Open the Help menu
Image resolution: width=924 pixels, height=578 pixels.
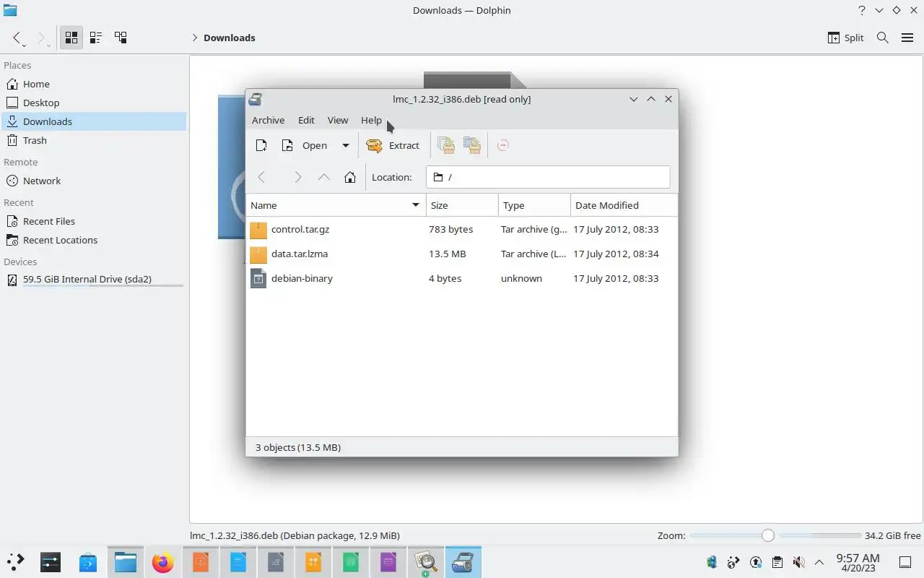click(371, 120)
